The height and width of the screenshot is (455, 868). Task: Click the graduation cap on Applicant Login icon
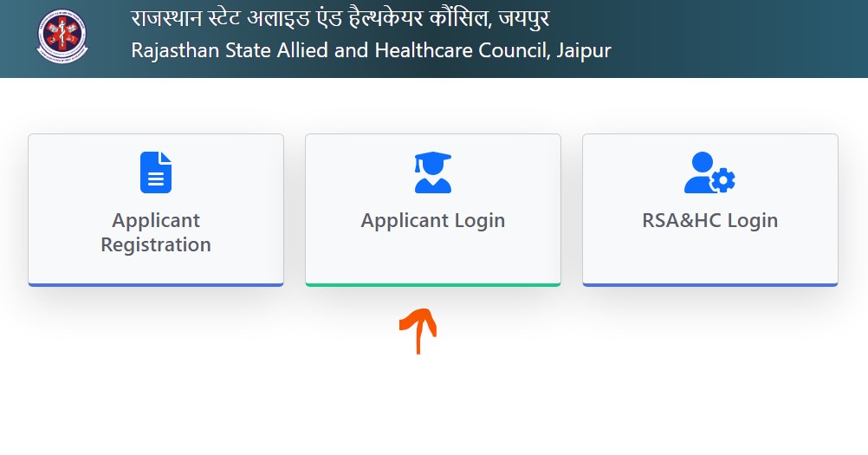click(x=433, y=161)
